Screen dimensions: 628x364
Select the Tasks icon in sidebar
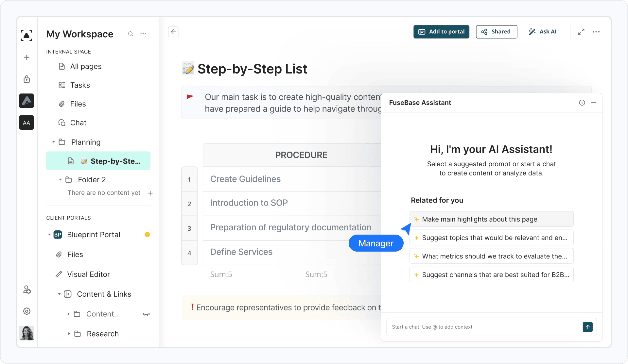point(62,85)
